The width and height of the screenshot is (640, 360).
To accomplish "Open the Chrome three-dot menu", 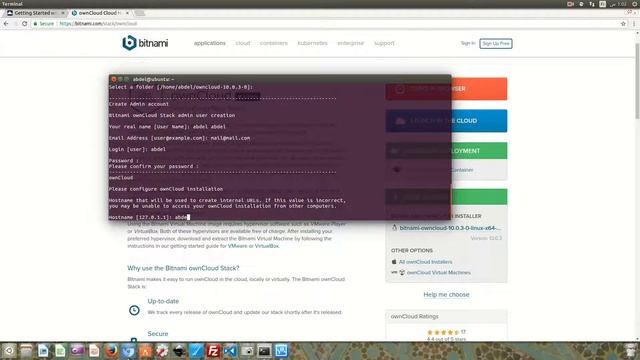I will pos(633,24).
